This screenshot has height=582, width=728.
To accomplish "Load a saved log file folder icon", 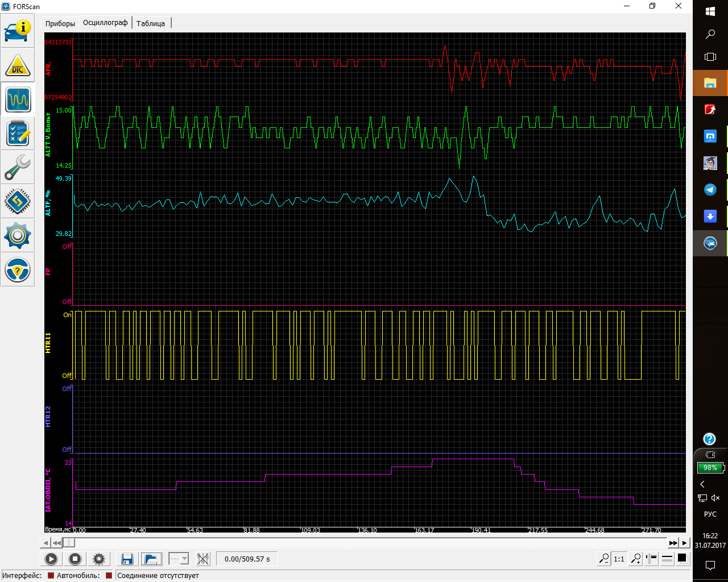I will point(151,559).
